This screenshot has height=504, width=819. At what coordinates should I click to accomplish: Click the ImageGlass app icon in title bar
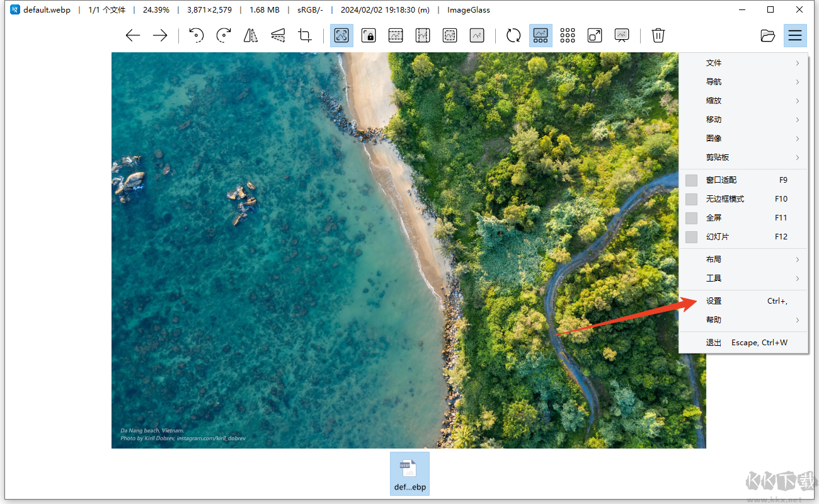click(15, 10)
